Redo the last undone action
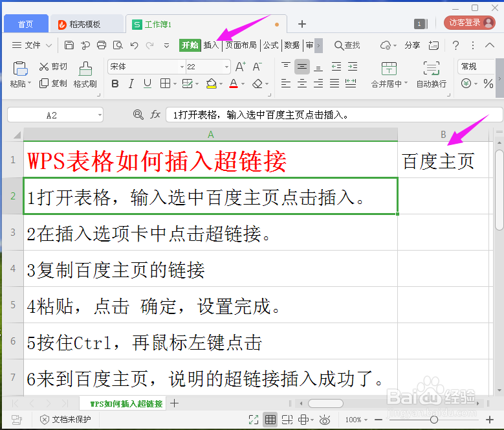 click(150, 45)
